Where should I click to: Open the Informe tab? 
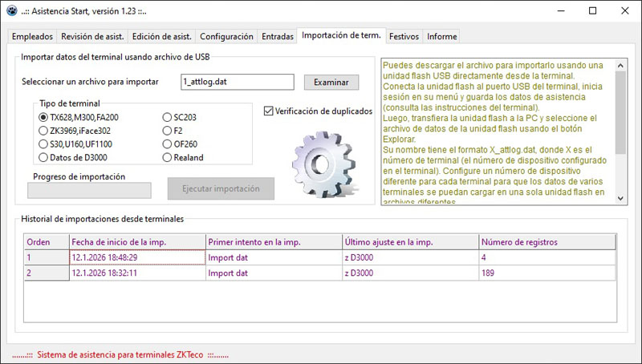coord(441,36)
